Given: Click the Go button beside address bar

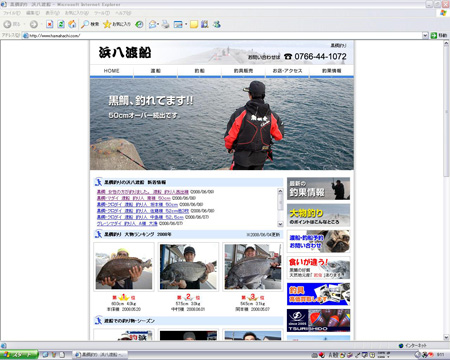Looking at the screenshot, I should (x=439, y=35).
